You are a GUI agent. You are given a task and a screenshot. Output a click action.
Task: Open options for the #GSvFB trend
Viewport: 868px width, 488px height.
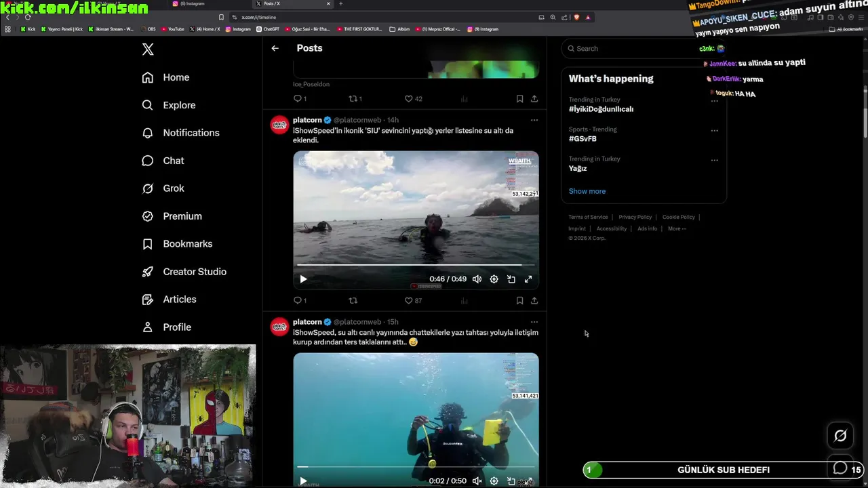pos(714,131)
